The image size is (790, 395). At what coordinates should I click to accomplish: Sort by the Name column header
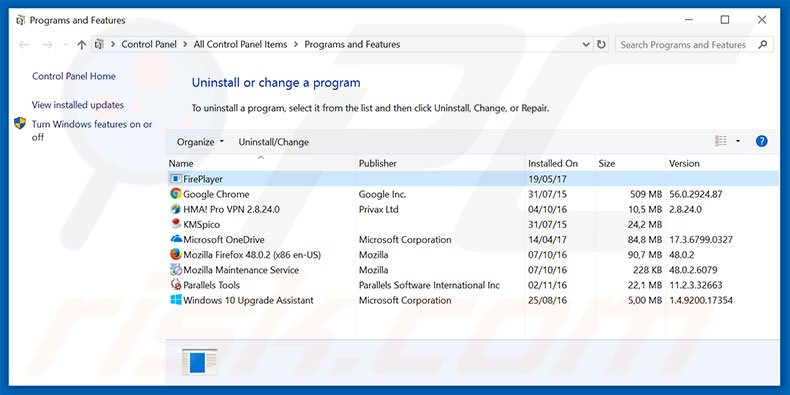click(x=181, y=163)
